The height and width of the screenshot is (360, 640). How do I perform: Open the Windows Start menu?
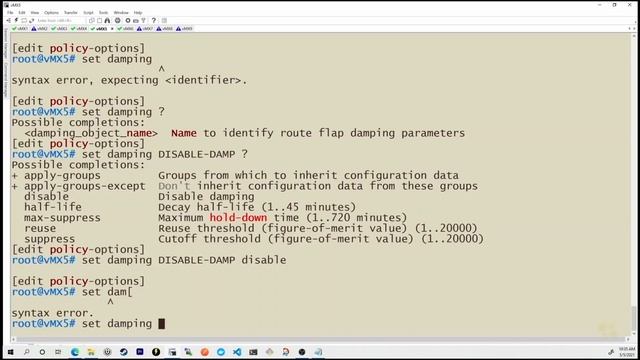[x=10, y=352]
